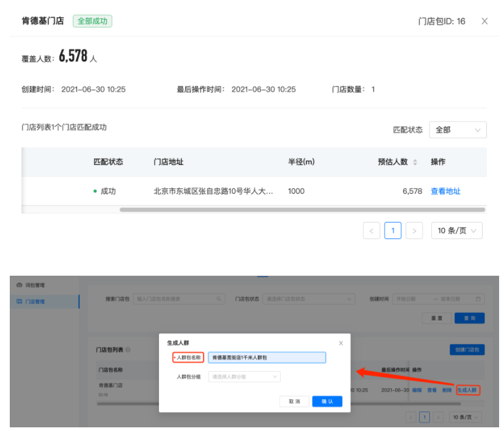Image resolution: width=504 pixels, height=431 pixels.
Task: Click the previous page chevron in pagination
Action: coord(372,230)
